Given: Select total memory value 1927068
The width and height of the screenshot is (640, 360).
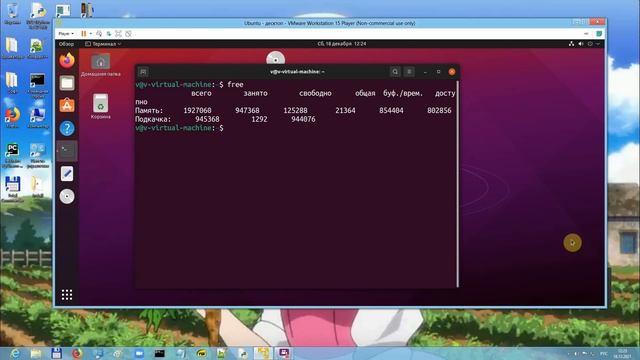Looking at the screenshot, I should point(198,111).
